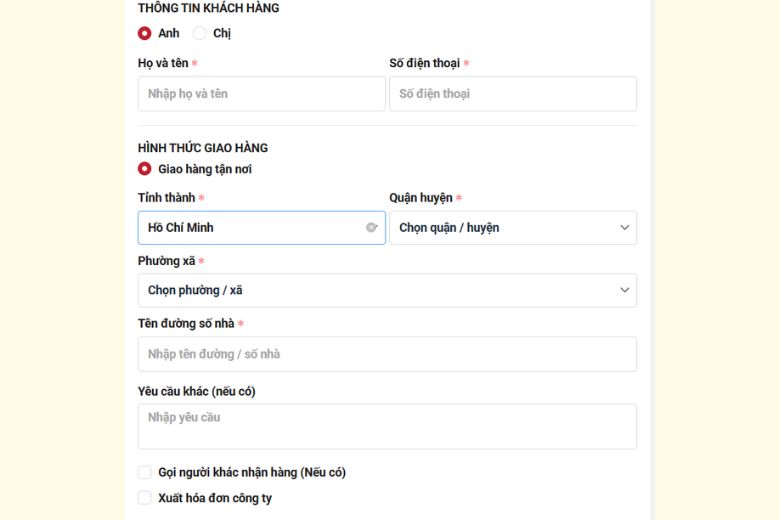Tick the Xuất hóa đơn công ty checkbox
The height and width of the screenshot is (520, 780).
[x=145, y=498]
